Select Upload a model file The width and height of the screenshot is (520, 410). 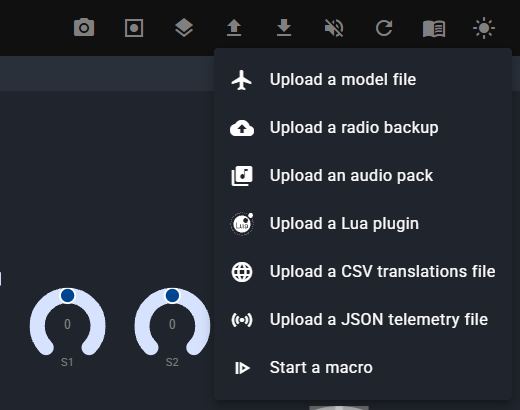(363, 80)
